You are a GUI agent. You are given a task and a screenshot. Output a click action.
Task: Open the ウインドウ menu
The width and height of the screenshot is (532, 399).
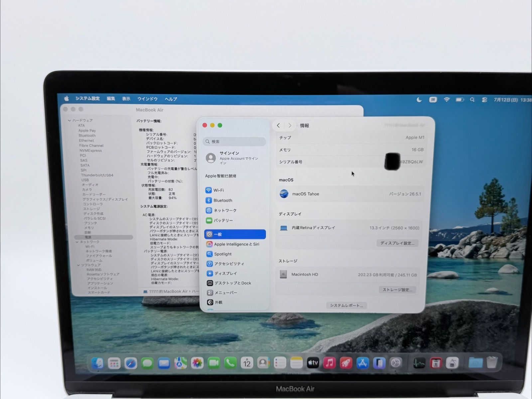tap(148, 99)
